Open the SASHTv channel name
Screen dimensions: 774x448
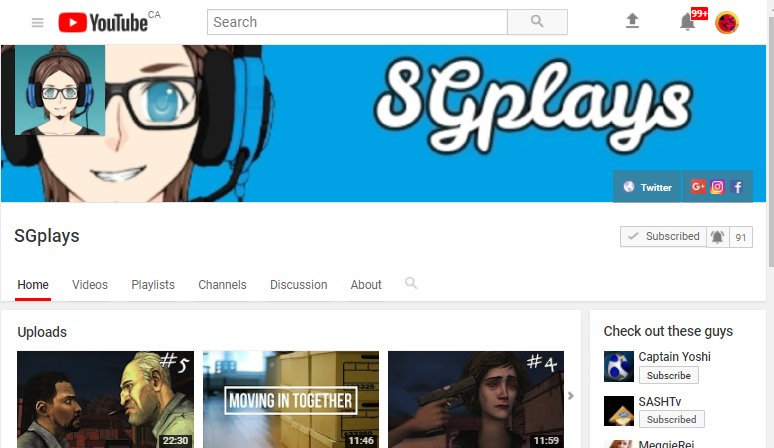[x=660, y=402]
